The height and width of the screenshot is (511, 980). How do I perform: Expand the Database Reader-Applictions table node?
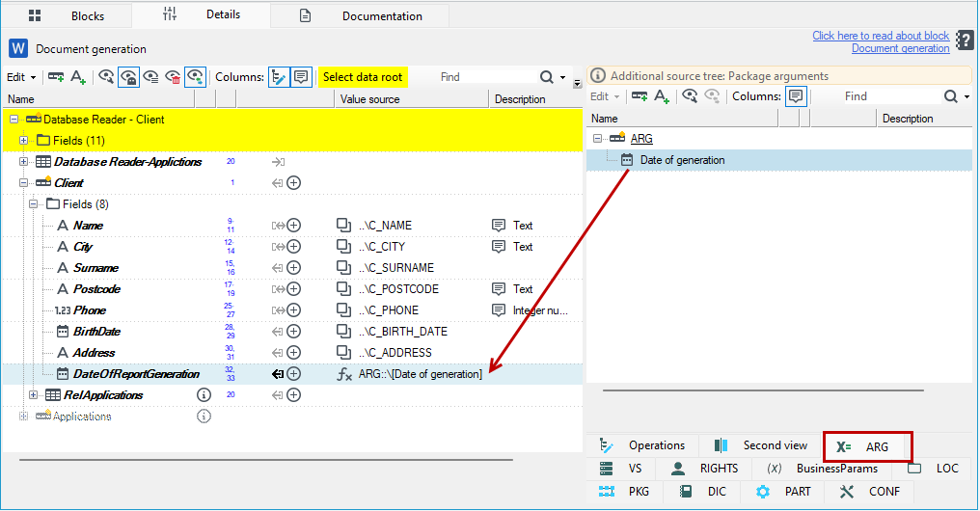24,161
